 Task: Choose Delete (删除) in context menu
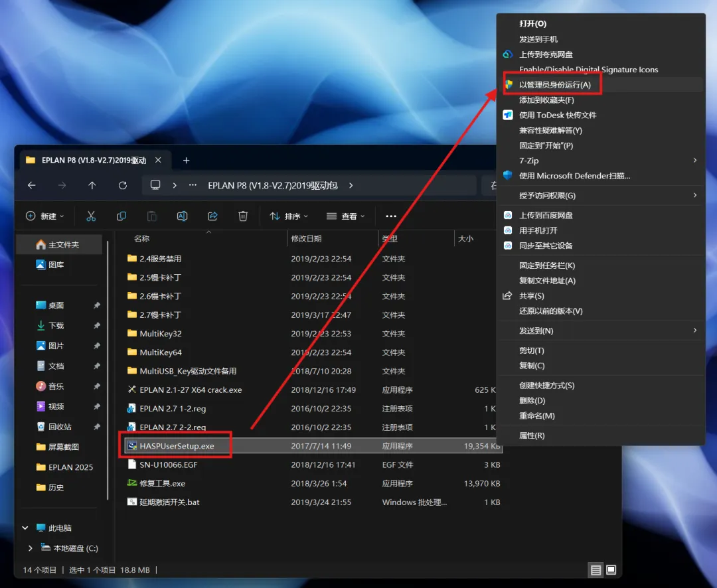click(600, 401)
